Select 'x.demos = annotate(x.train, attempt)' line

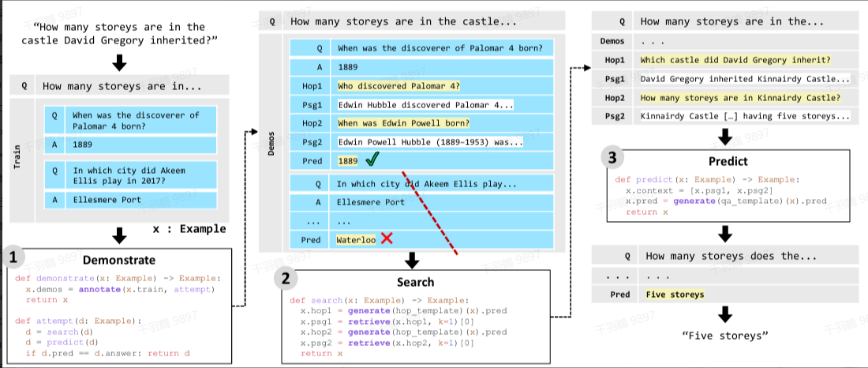coord(120,289)
